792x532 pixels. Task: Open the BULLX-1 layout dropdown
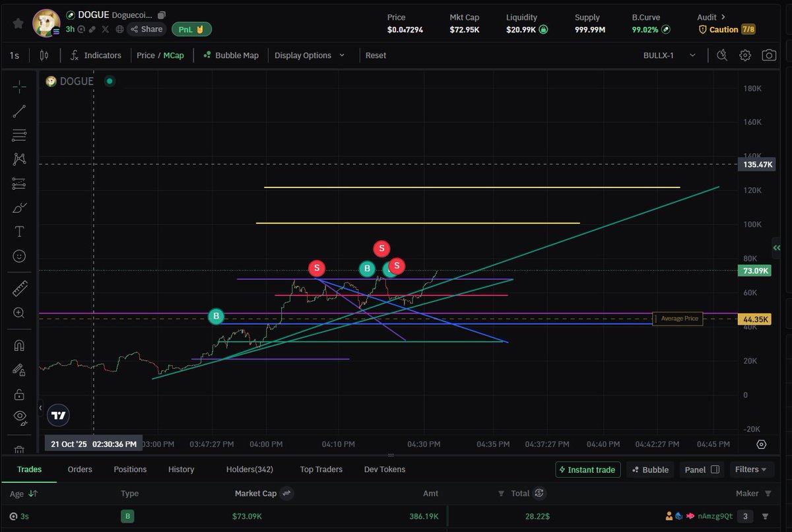669,55
